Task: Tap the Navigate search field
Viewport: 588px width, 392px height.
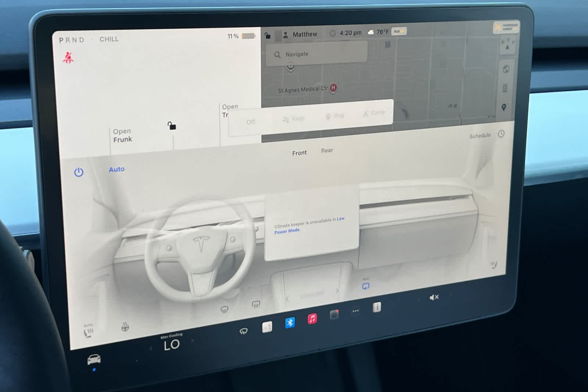Action: 316,54
